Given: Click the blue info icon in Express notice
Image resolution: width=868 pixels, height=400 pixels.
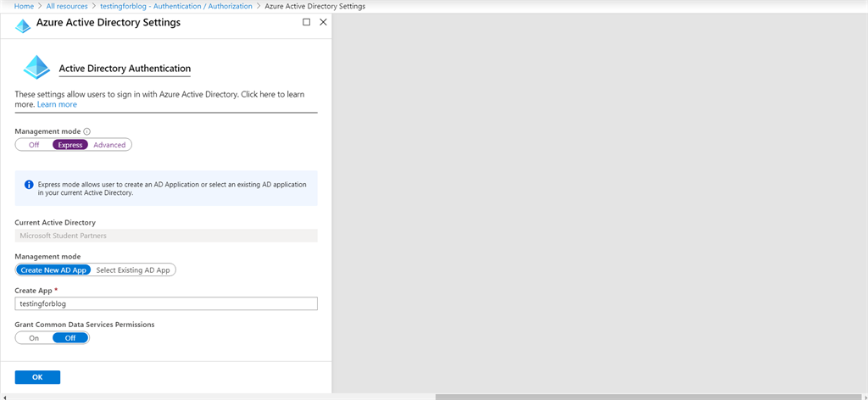Looking at the screenshot, I should tap(29, 184).
